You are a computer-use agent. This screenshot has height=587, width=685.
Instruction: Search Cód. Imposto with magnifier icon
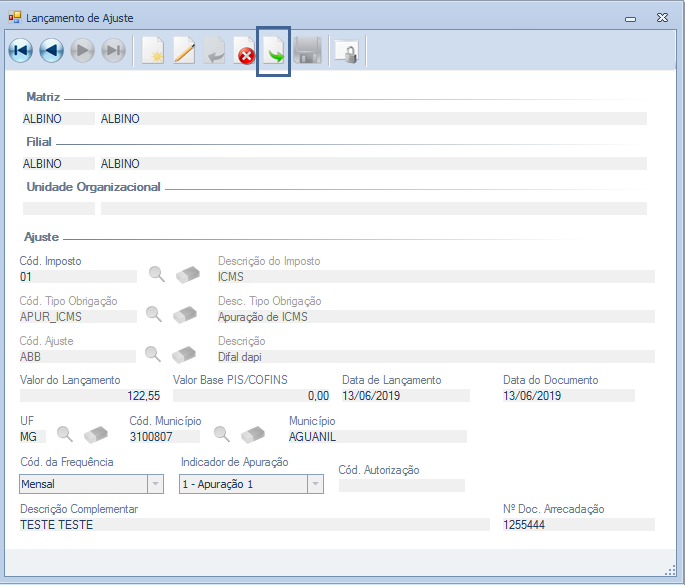(155, 274)
